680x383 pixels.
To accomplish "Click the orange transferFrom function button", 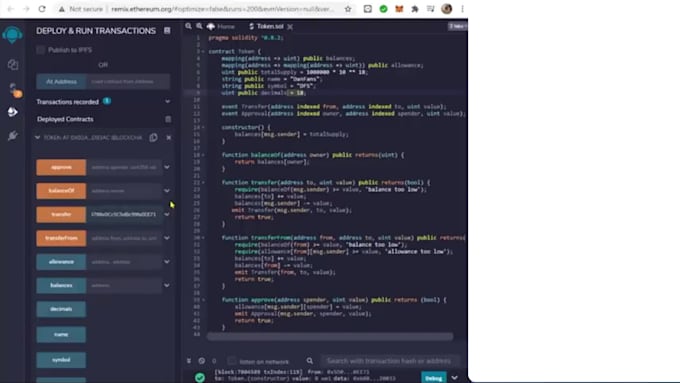I will pyautogui.click(x=61, y=238).
